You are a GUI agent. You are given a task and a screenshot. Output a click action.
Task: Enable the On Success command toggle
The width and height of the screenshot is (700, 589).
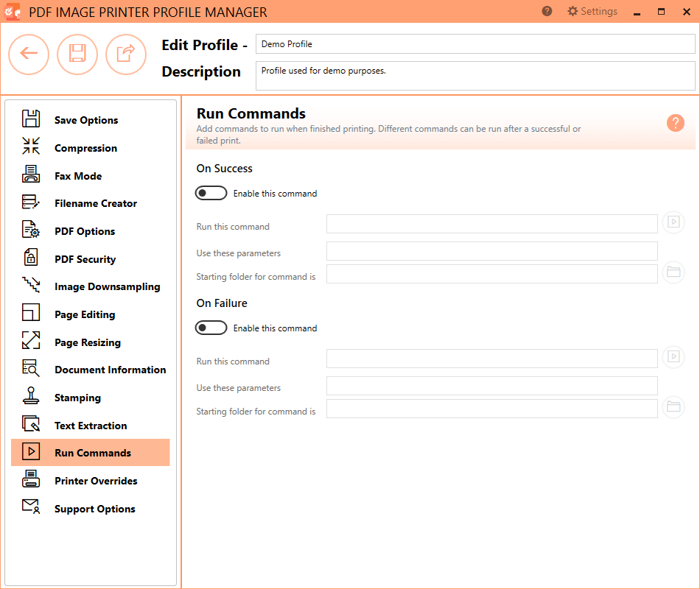tap(211, 193)
